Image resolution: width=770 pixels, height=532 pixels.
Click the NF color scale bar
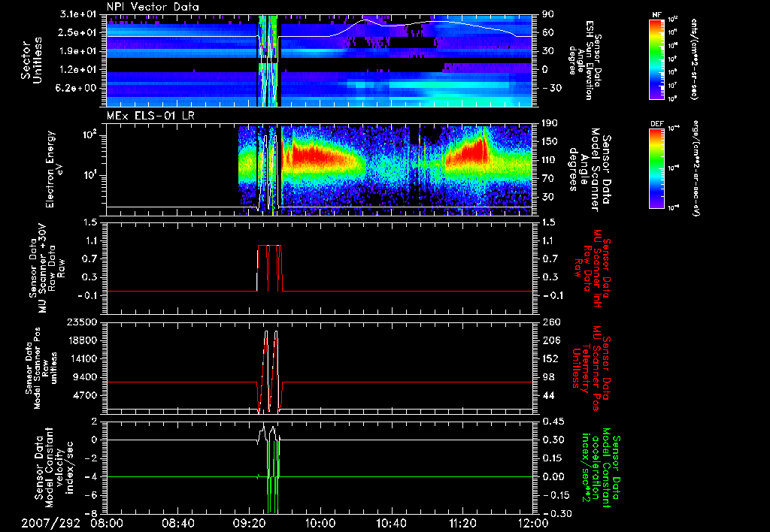(x=657, y=59)
